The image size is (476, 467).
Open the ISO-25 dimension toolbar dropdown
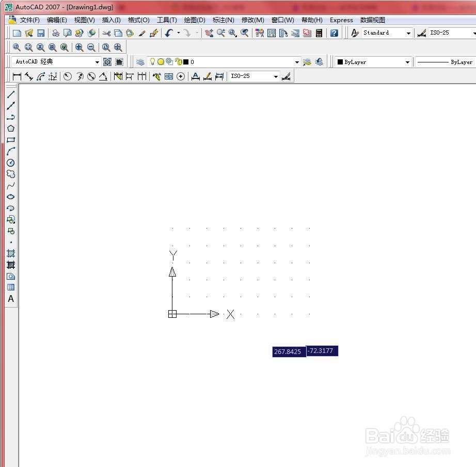point(276,76)
